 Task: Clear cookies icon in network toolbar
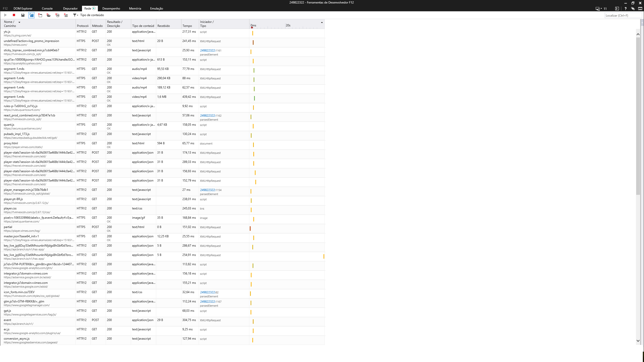click(x=49, y=15)
